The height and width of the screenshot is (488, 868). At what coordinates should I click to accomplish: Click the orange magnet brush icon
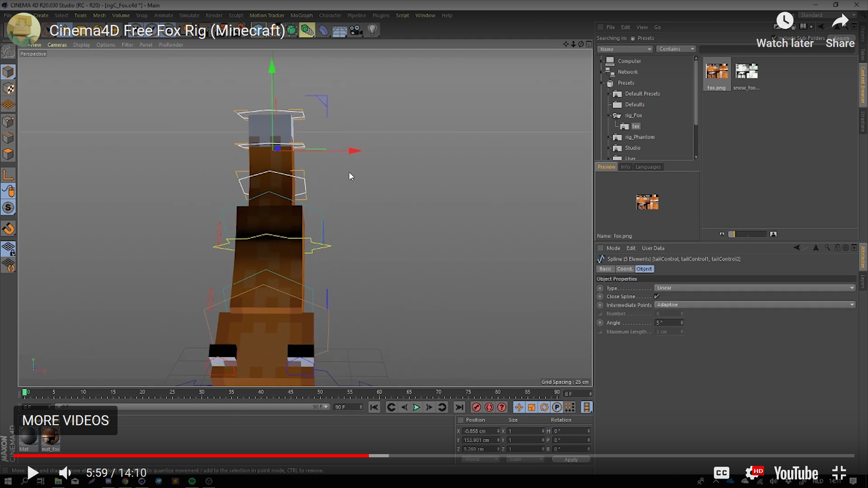click(9, 229)
